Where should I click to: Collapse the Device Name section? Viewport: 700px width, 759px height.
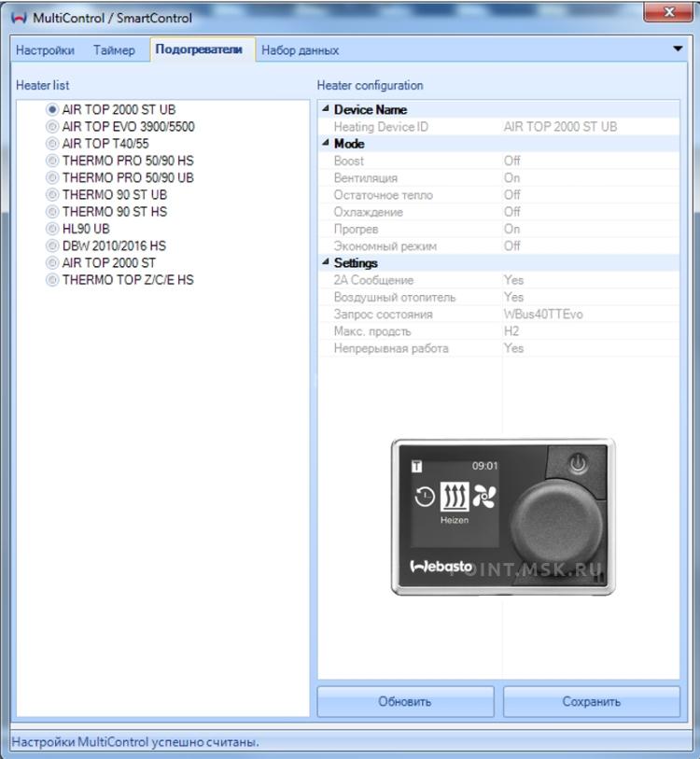(x=326, y=109)
